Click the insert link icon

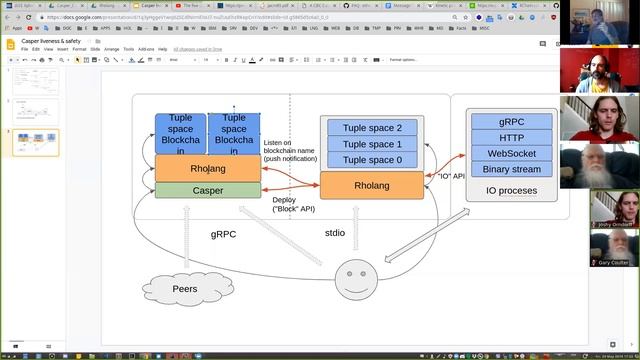pyautogui.click(x=273, y=60)
